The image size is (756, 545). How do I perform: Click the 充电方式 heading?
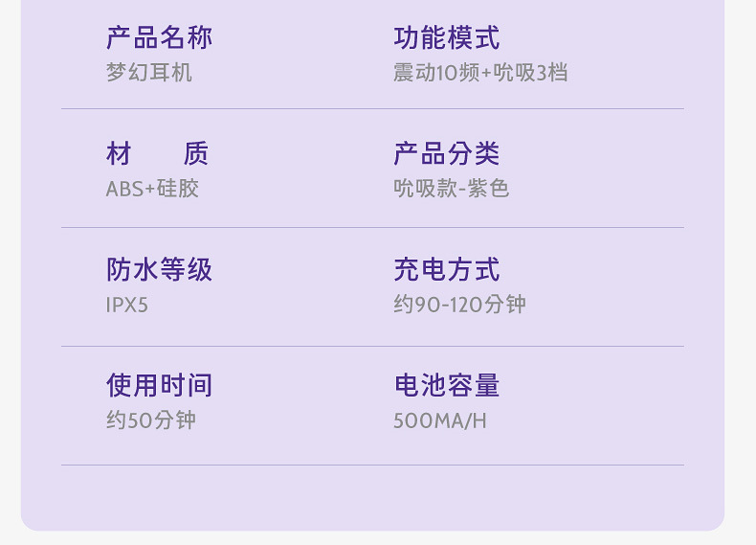(x=446, y=270)
